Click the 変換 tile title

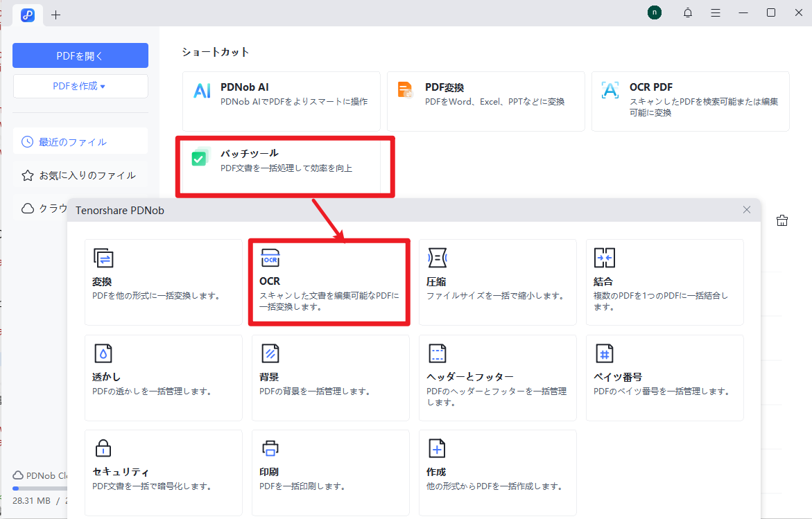pos(102,281)
